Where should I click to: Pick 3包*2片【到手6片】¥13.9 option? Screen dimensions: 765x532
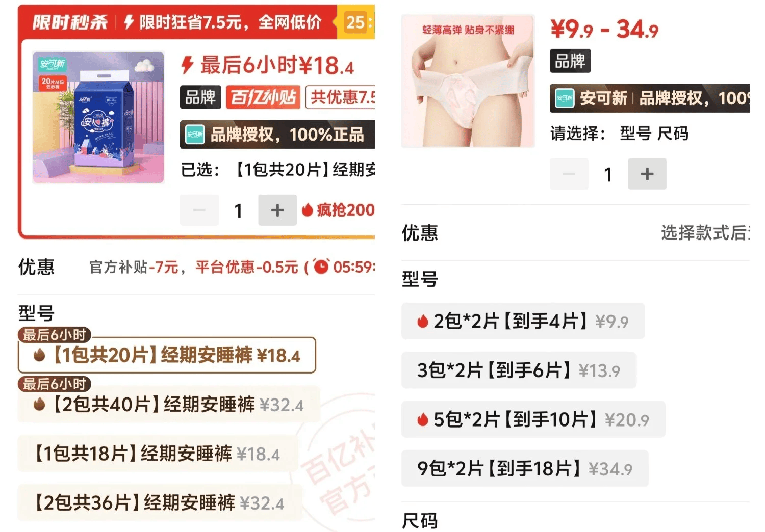point(519,370)
